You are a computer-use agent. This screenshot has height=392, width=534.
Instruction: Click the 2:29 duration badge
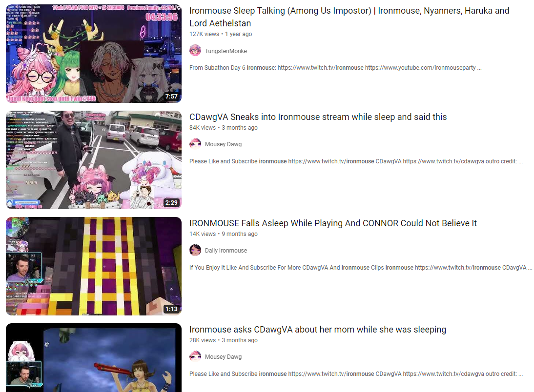coord(171,202)
